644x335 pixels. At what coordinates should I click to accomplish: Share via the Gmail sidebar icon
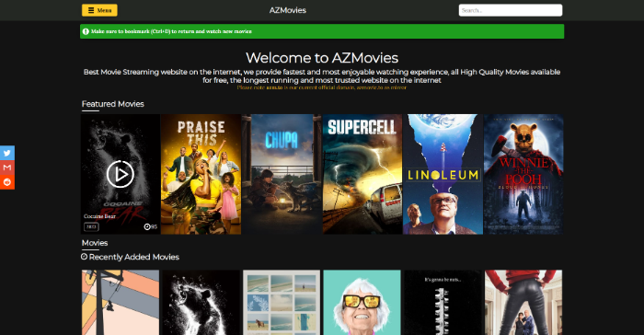(7, 167)
